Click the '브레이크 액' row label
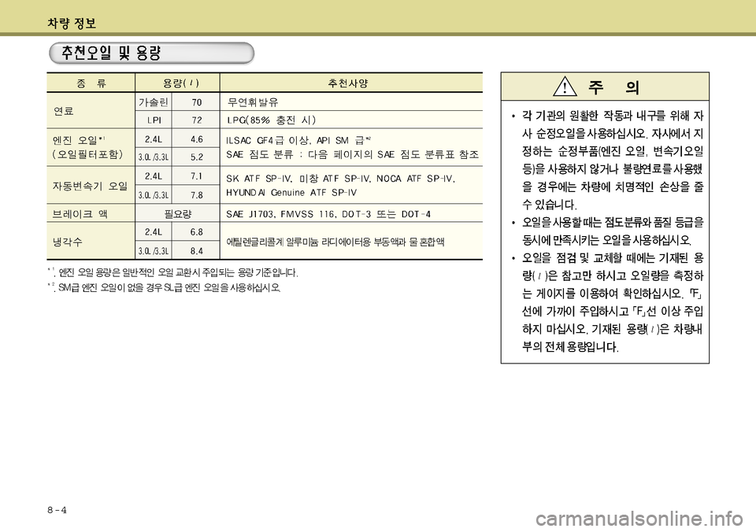This screenshot has width=756, height=532. [x=80, y=214]
